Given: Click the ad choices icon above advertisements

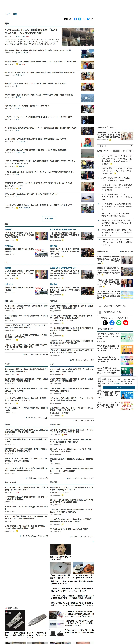Looking at the screenshot, I should click(x=93, y=541).
